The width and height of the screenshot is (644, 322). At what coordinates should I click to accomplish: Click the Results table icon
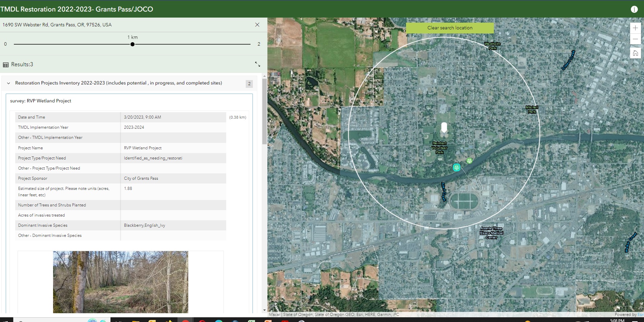pyautogui.click(x=5, y=64)
